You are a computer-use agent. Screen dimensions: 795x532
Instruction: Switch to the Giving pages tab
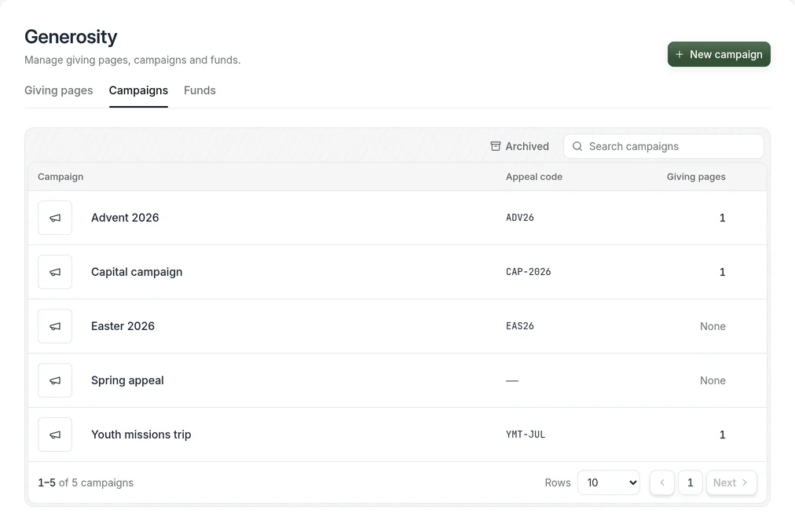tap(59, 90)
